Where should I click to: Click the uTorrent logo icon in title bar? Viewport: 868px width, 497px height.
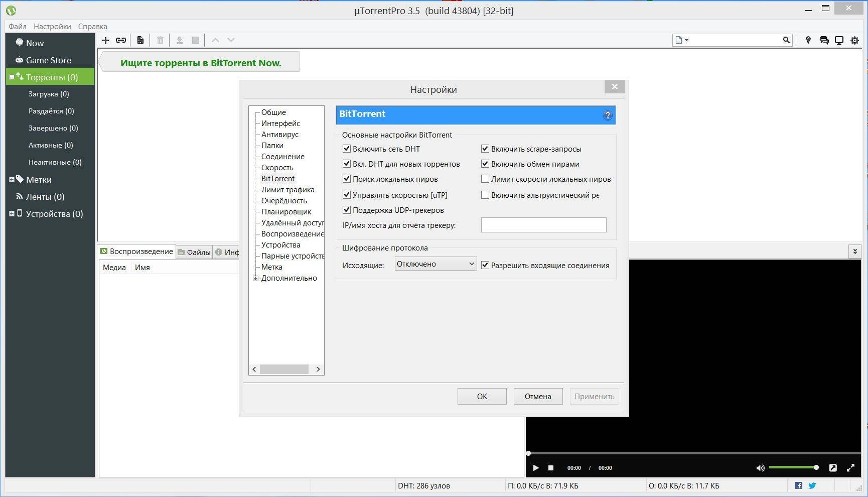tap(10, 10)
